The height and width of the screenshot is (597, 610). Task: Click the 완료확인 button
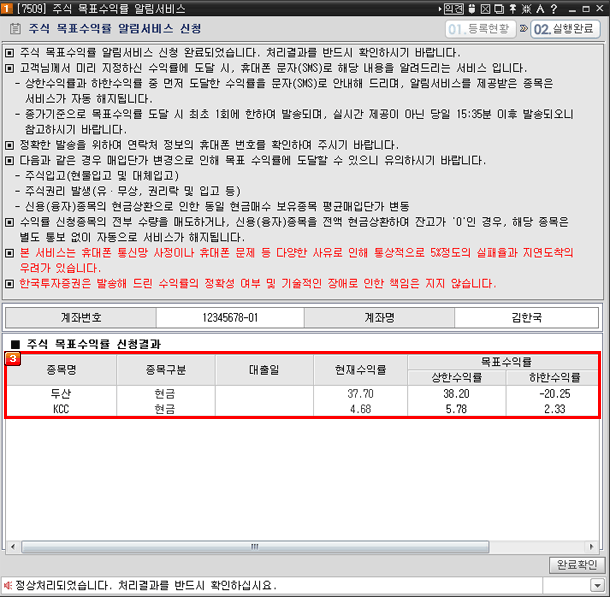click(x=577, y=565)
